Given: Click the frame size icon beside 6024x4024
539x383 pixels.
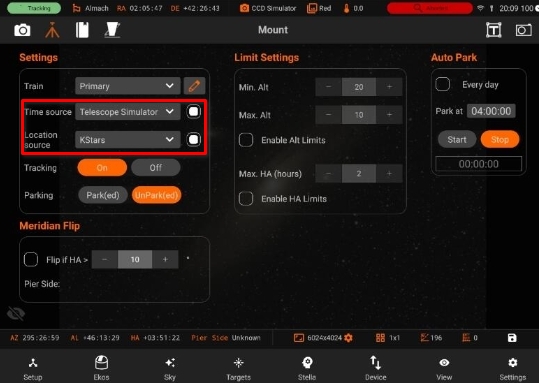Looking at the screenshot, I should pos(299,338).
